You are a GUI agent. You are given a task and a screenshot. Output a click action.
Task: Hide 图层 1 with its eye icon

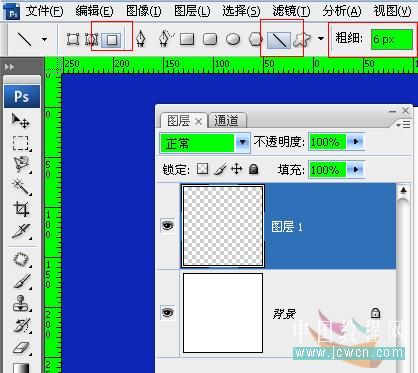click(168, 226)
